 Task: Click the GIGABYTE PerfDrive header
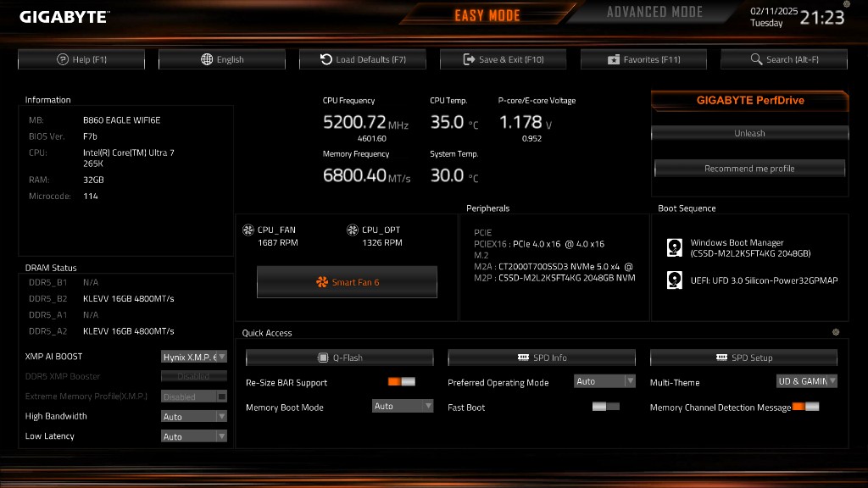pyautogui.click(x=750, y=101)
